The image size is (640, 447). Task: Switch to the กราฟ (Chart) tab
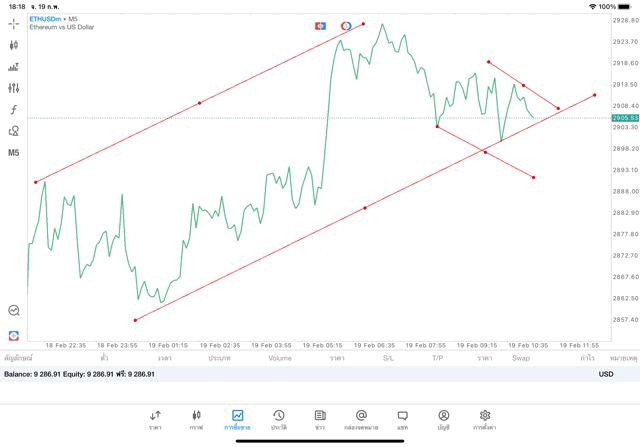point(196,419)
